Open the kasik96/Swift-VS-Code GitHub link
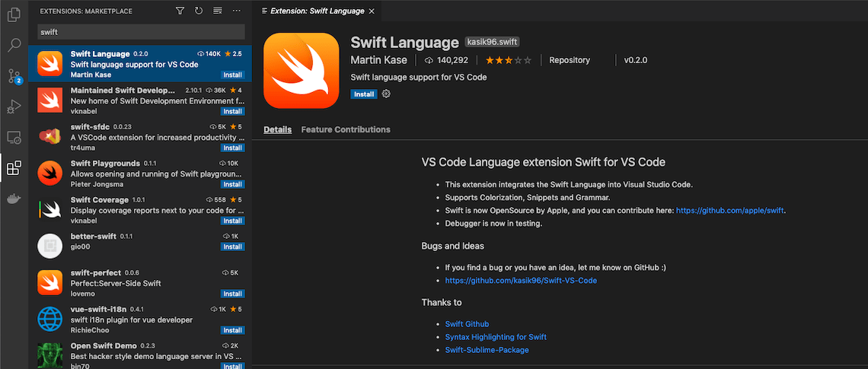868x369 pixels. tap(521, 281)
